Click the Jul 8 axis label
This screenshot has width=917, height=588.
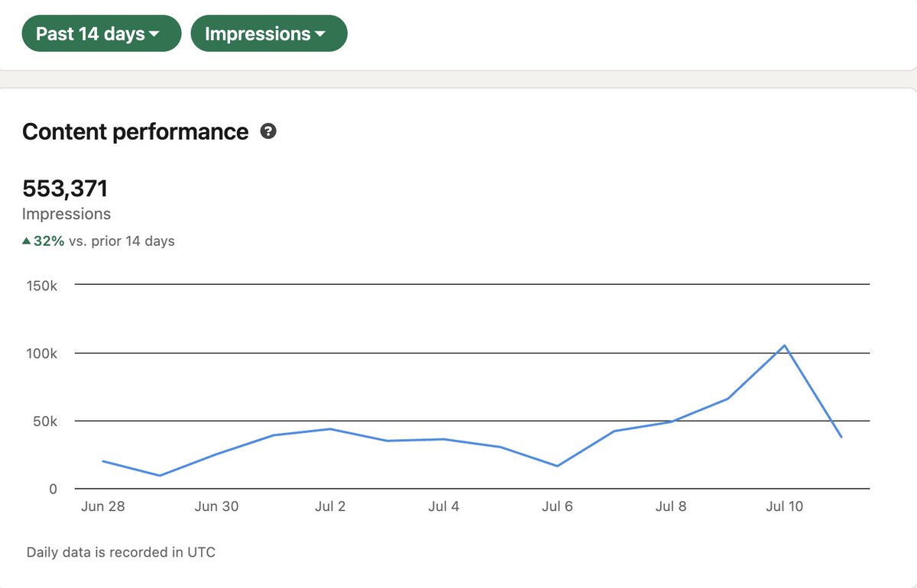[670, 506]
